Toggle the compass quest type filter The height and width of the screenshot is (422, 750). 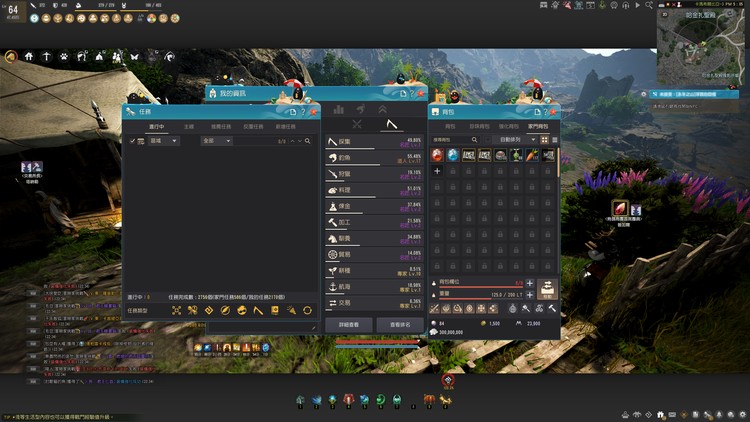point(225,311)
